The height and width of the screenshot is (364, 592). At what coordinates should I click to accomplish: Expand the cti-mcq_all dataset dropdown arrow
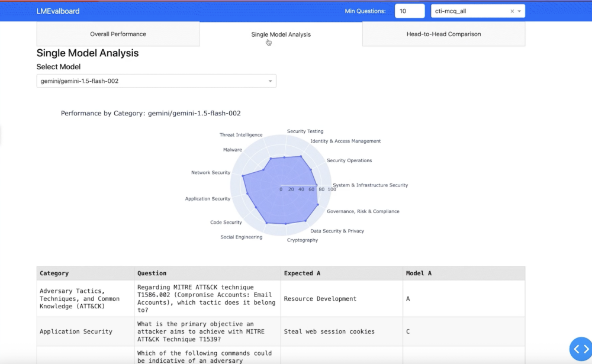tap(519, 11)
